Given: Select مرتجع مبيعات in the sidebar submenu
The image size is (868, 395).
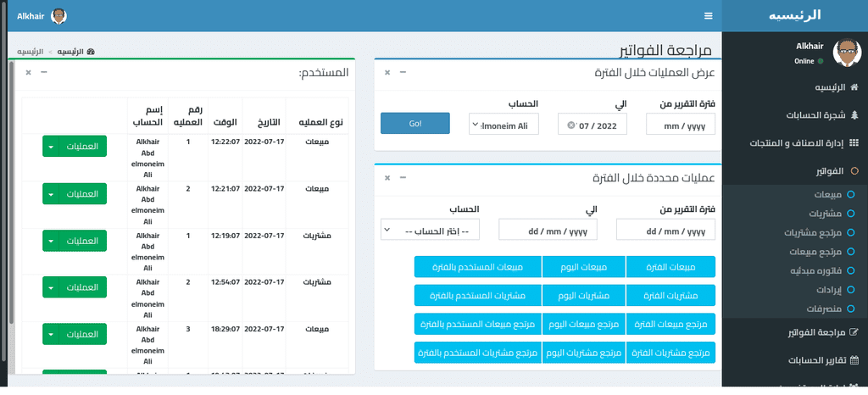Looking at the screenshot, I should pos(795,252).
